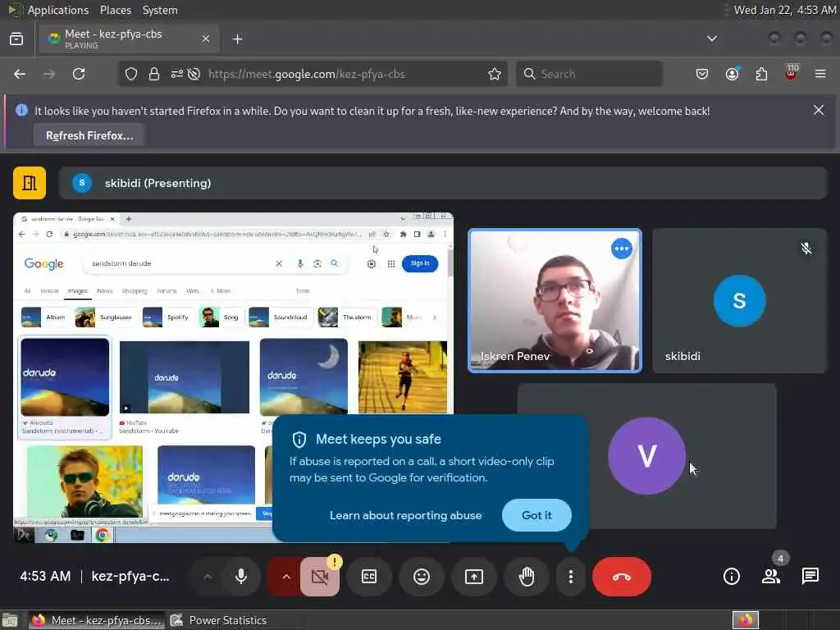Click the meeting code kez-pfya-c... text
This screenshot has height=630, width=840.
(x=130, y=577)
